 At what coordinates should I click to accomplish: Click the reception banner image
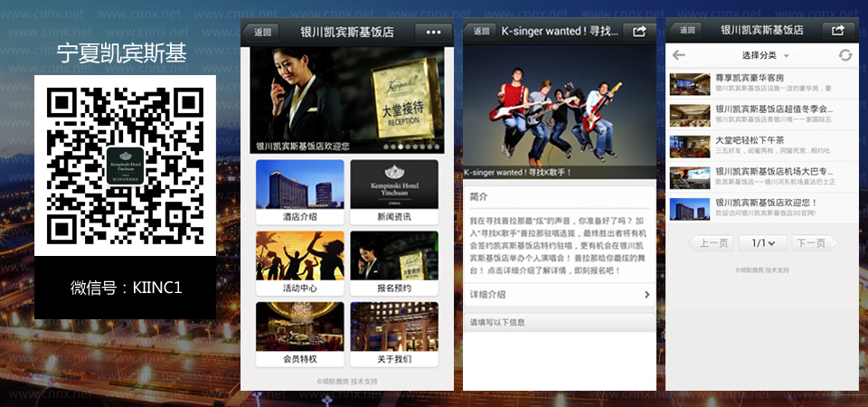pyautogui.click(x=347, y=100)
